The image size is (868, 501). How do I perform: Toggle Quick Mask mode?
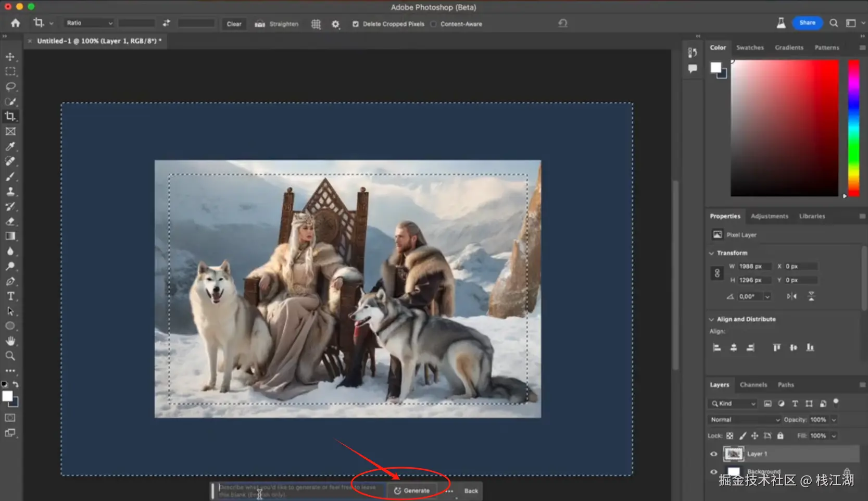[x=10, y=418]
